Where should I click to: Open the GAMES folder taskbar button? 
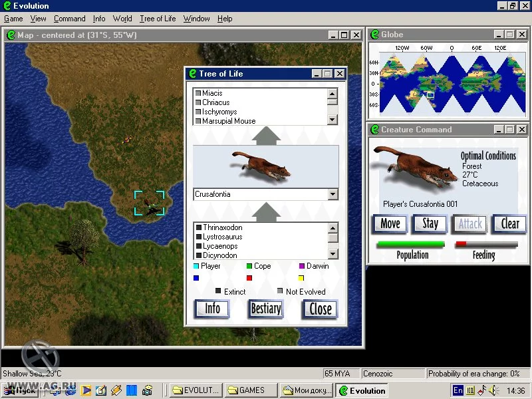(251, 390)
